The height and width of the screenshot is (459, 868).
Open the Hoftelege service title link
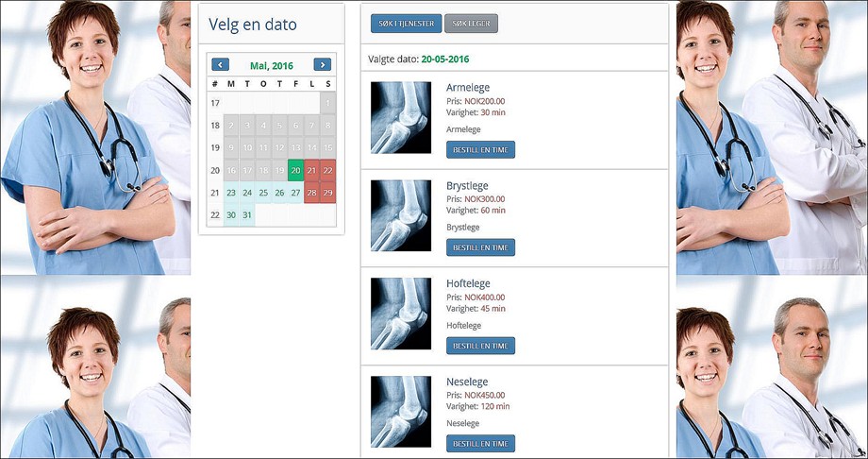click(468, 284)
